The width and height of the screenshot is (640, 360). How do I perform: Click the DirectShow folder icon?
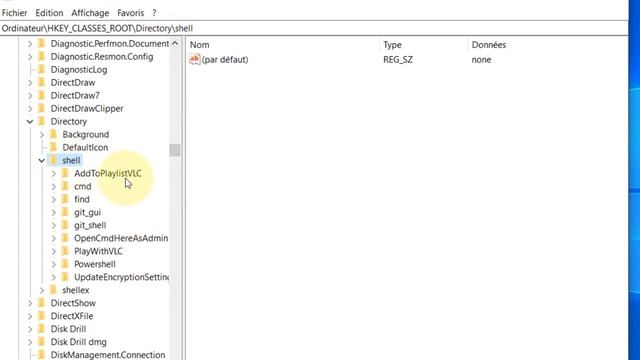[41, 303]
